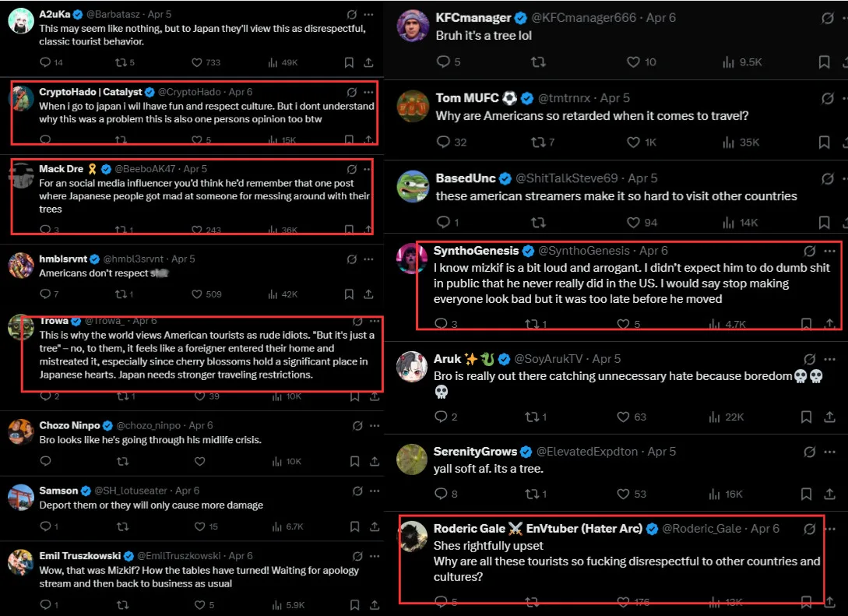Retweet Tom MUFC's post
The height and width of the screenshot is (616, 848).
click(537, 142)
